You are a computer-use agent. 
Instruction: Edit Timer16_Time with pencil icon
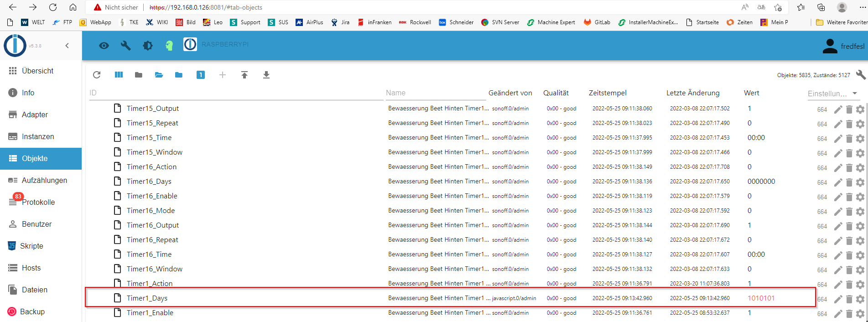(838, 255)
